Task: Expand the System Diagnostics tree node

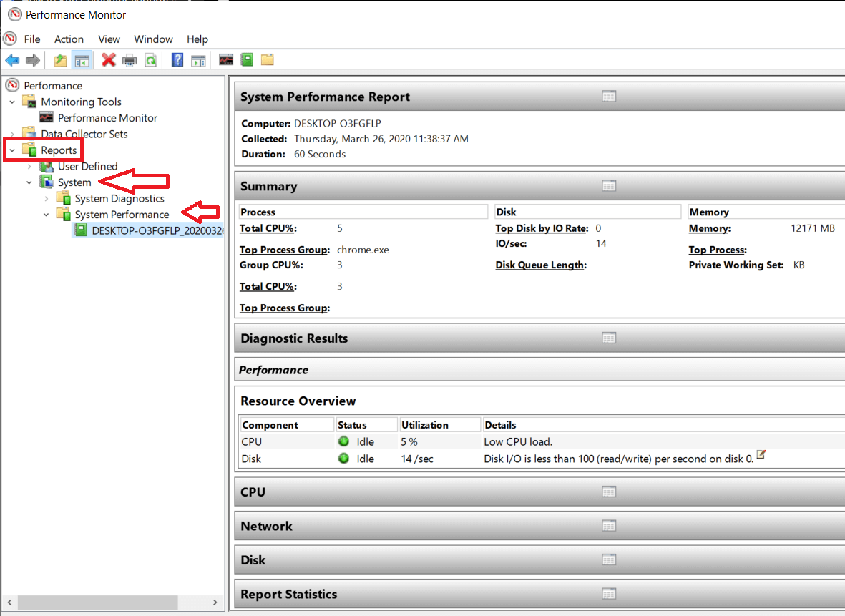Action: [47, 199]
